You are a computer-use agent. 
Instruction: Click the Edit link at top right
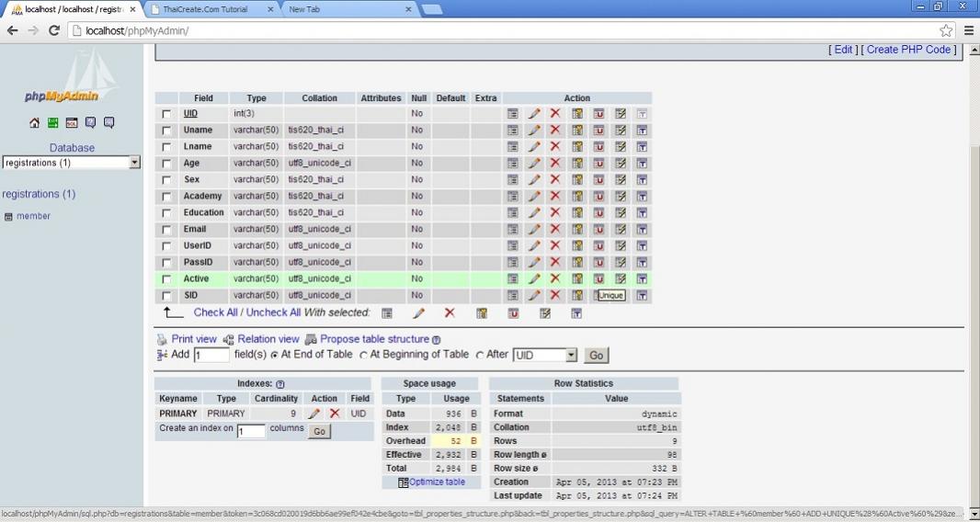tap(843, 50)
